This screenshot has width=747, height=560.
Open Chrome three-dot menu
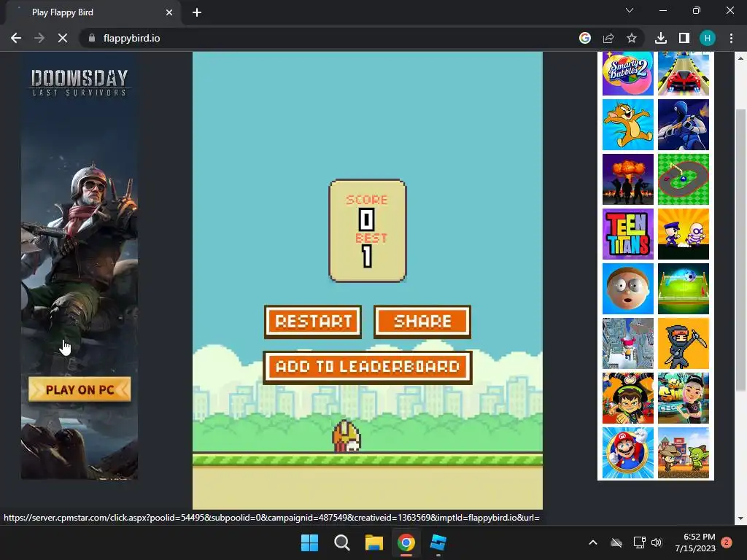pos(731,38)
